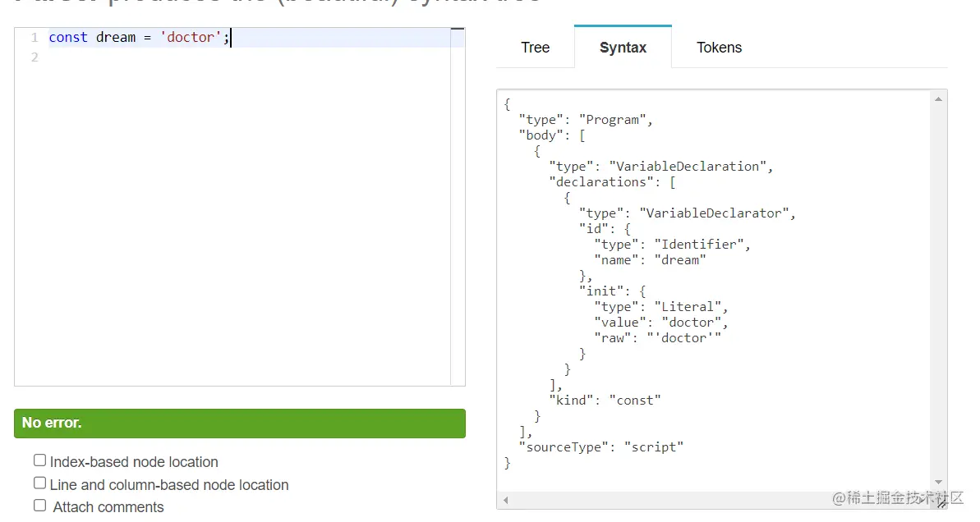Image resolution: width=980 pixels, height=522 pixels.
Task: Click code editor line 1 text
Action: [140, 38]
